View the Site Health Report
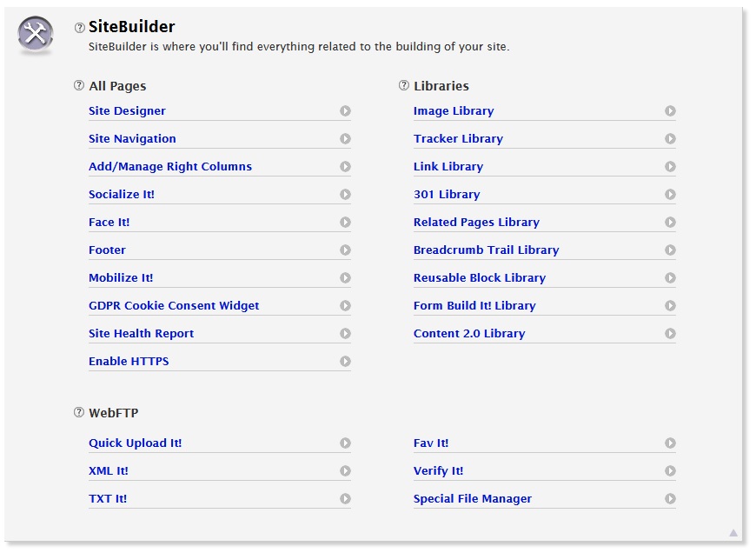The image size is (756, 553). coord(141,334)
